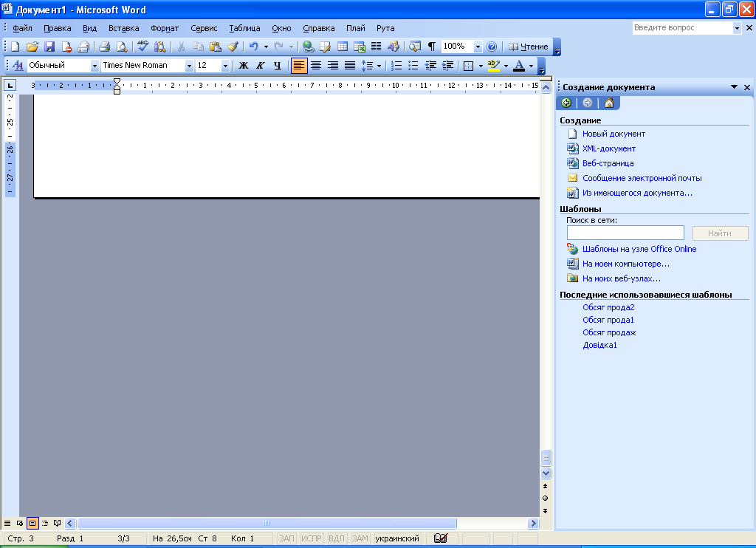This screenshot has height=548, width=756.
Task: Click 'Шаблоны на узле Office Online' link
Action: 639,249
